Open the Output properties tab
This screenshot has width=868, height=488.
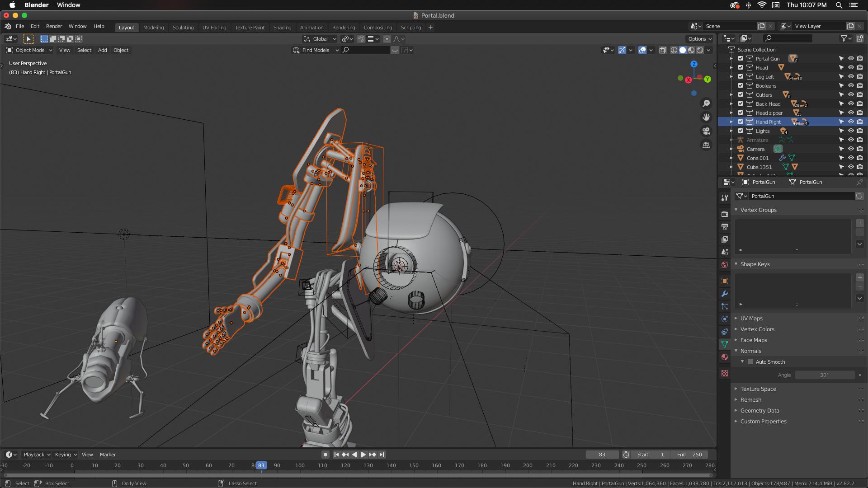click(x=725, y=226)
